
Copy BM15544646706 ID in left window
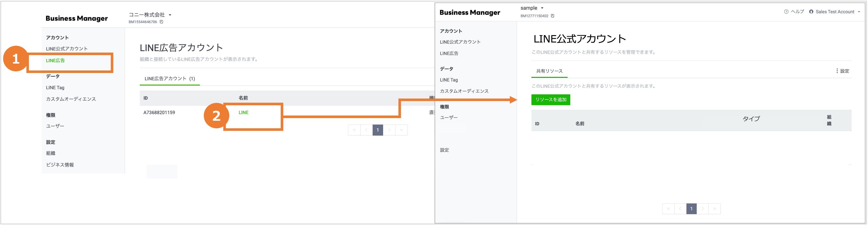pos(161,22)
